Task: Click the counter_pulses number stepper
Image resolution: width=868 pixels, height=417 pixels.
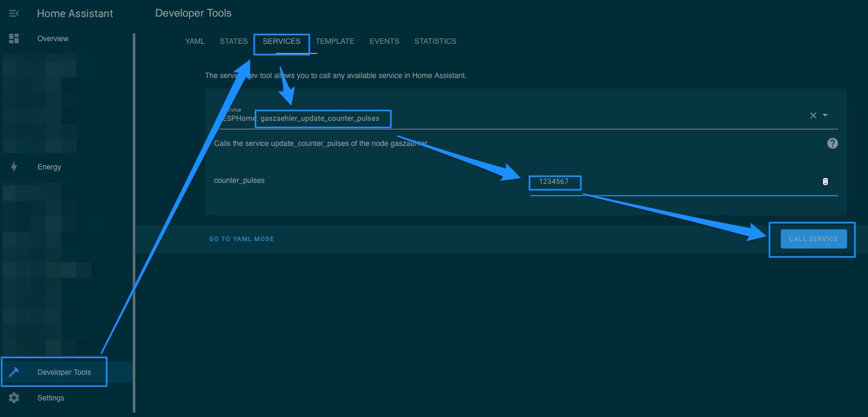Action: click(825, 182)
